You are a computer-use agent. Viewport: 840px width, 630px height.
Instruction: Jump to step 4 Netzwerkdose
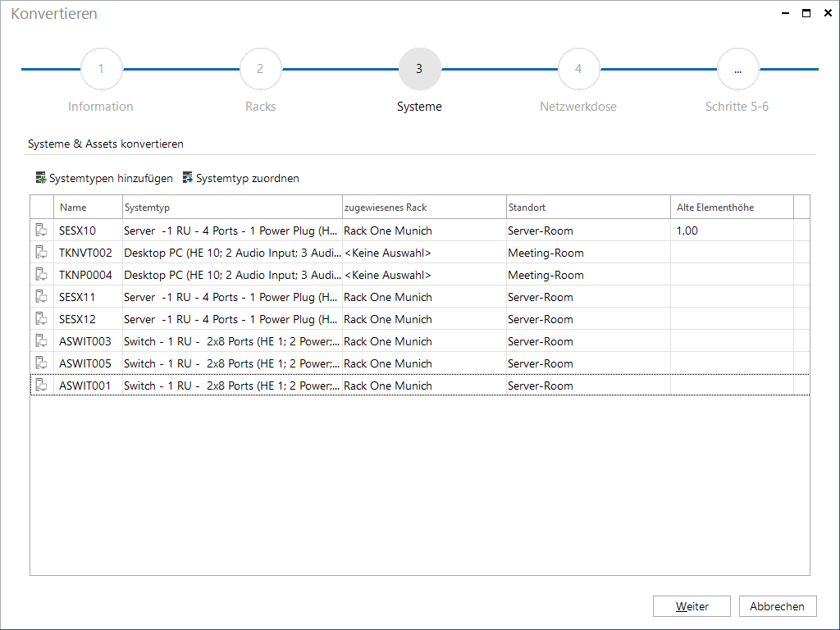[578, 69]
